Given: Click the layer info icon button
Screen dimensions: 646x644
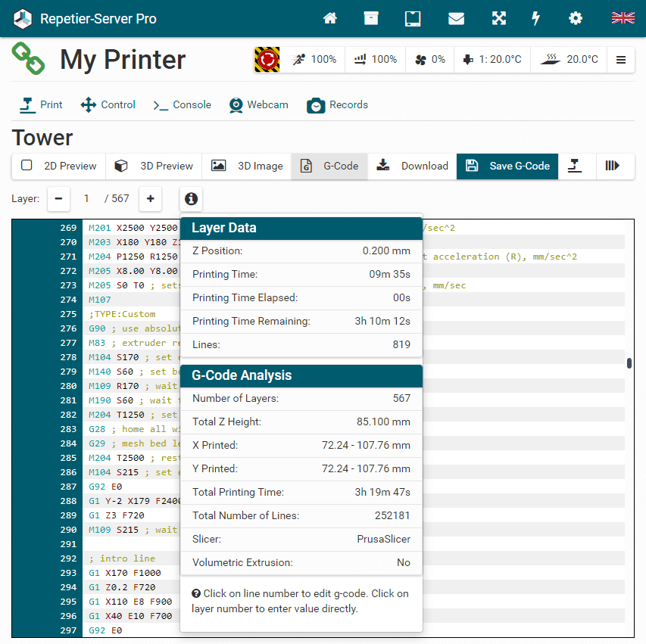Looking at the screenshot, I should coord(191,199).
